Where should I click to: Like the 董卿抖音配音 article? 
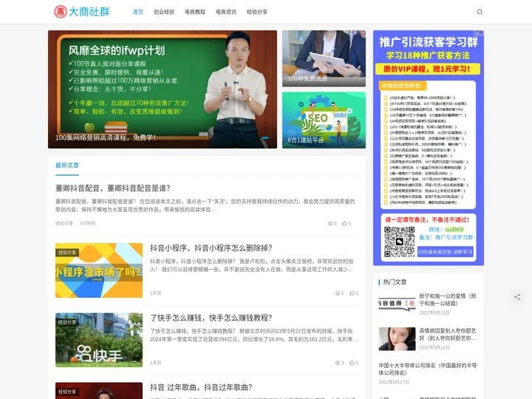(x=344, y=223)
